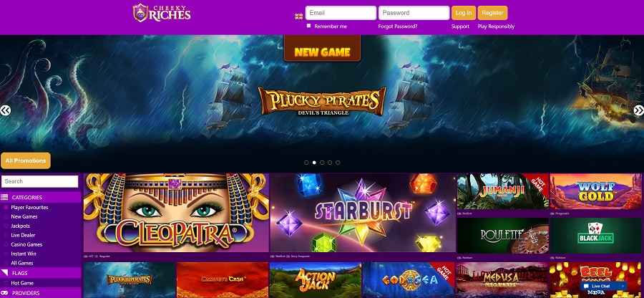Expand the Flags section header
The height and width of the screenshot is (298, 644).
(x=41, y=273)
